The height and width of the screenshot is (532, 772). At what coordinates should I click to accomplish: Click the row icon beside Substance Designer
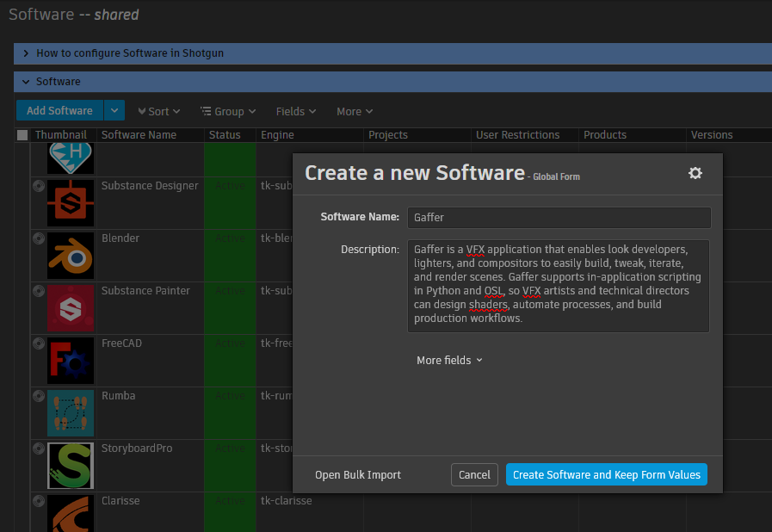tap(39, 186)
